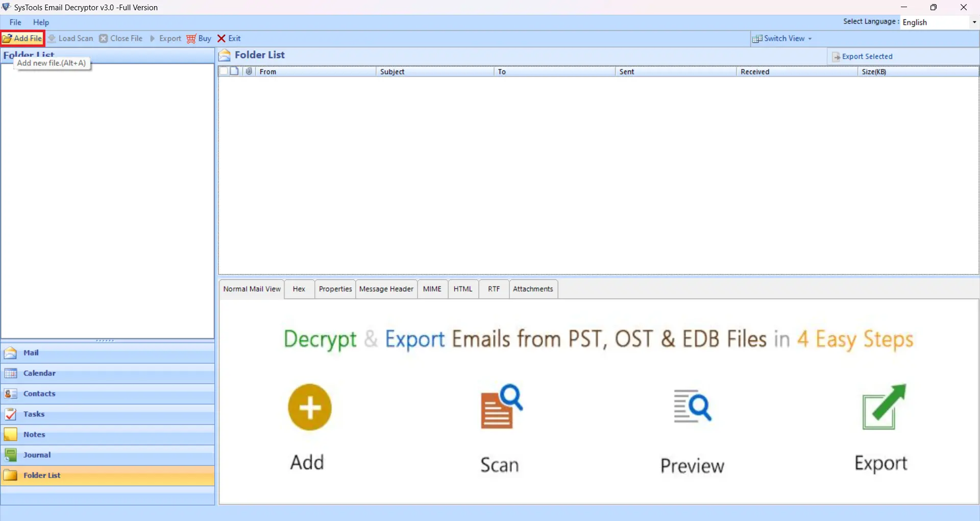The image size is (980, 521).
Task: Sort by the Sent column header
Action: pyautogui.click(x=676, y=72)
